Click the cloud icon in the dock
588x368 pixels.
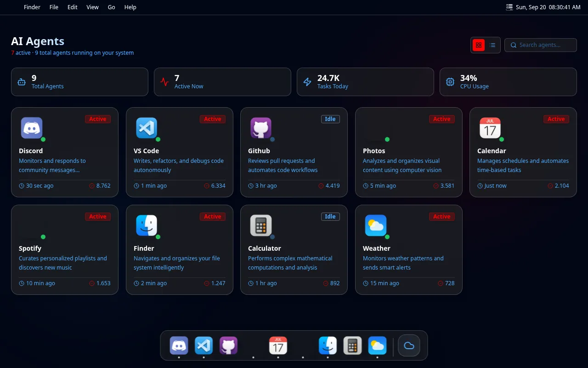pyautogui.click(x=409, y=345)
